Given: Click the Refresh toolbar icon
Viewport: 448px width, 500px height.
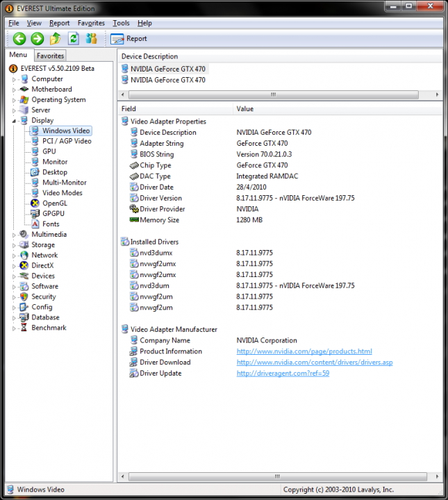Looking at the screenshot, I should pos(74,39).
